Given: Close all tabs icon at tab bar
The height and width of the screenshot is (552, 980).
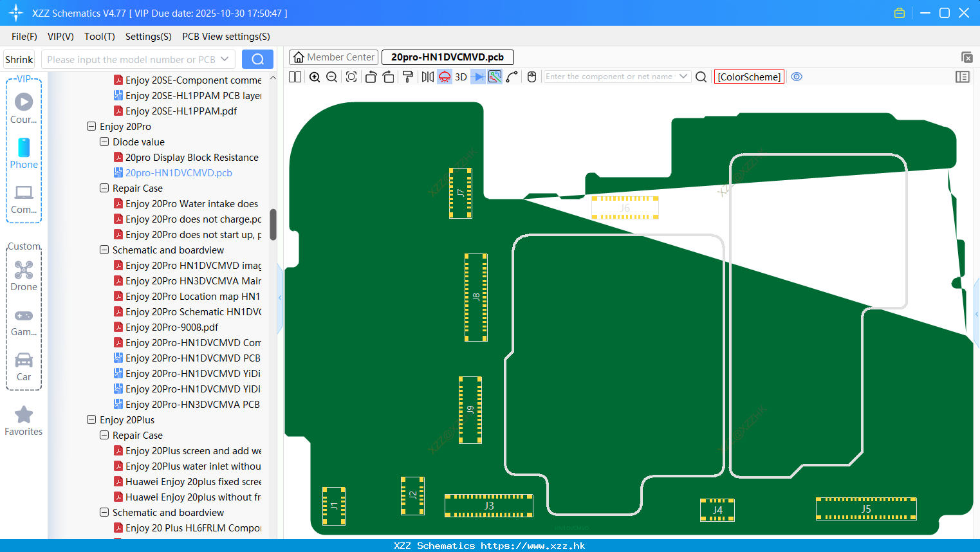Looking at the screenshot, I should point(966,57).
